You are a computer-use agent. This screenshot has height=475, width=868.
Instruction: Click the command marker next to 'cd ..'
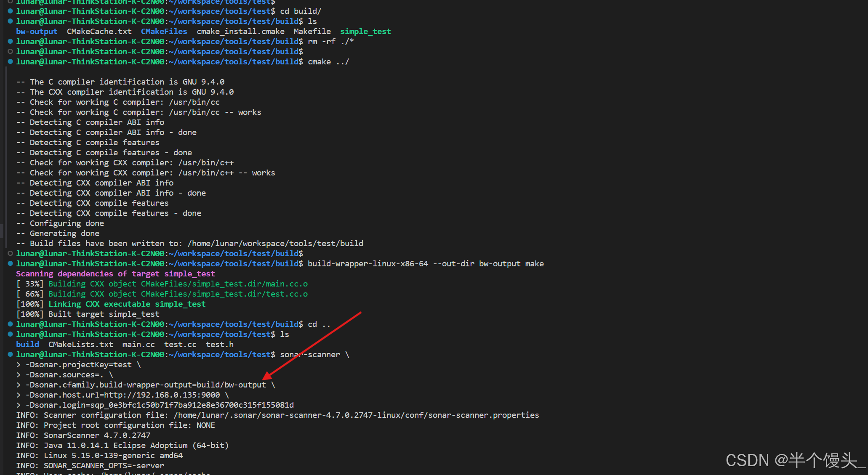(x=10, y=324)
